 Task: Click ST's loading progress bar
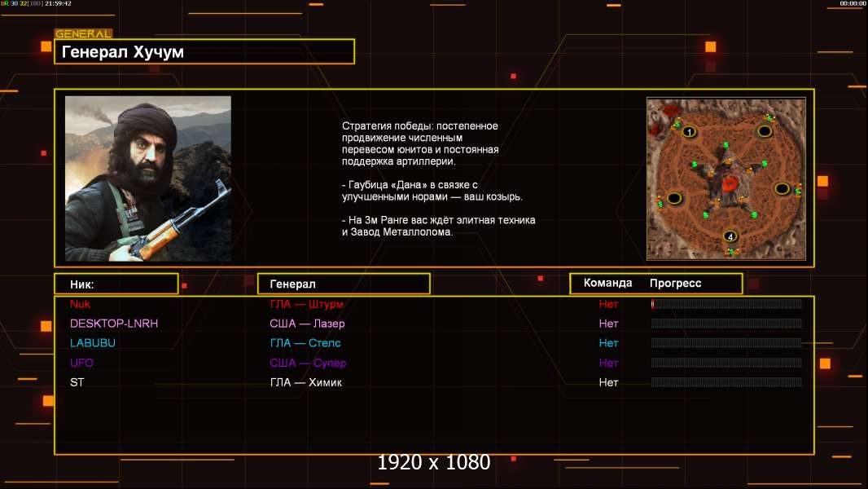click(726, 382)
